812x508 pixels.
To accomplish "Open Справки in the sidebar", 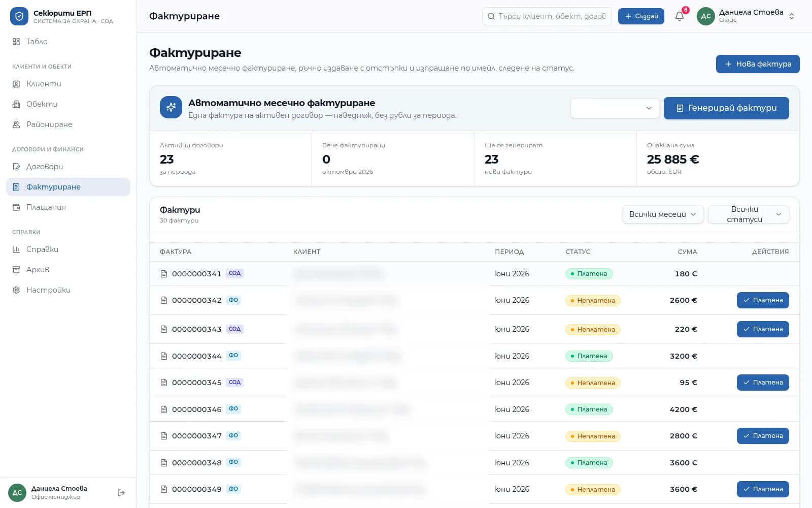I will coord(68,249).
